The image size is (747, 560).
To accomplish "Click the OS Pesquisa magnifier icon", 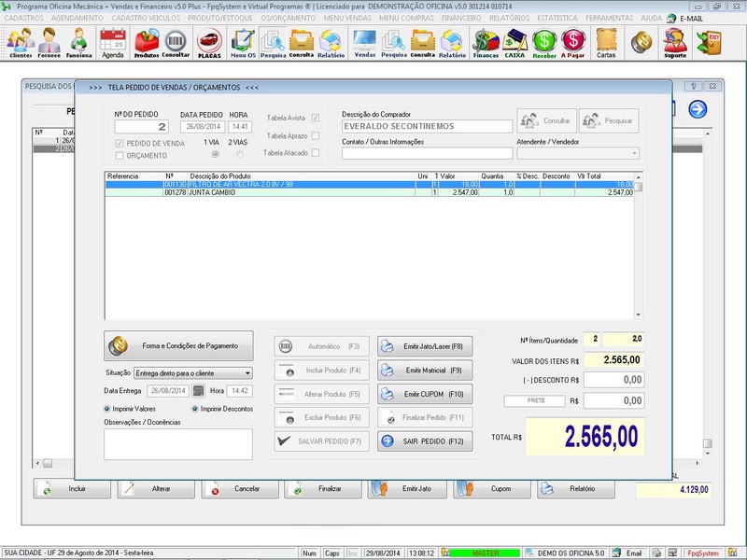I will point(273,43).
